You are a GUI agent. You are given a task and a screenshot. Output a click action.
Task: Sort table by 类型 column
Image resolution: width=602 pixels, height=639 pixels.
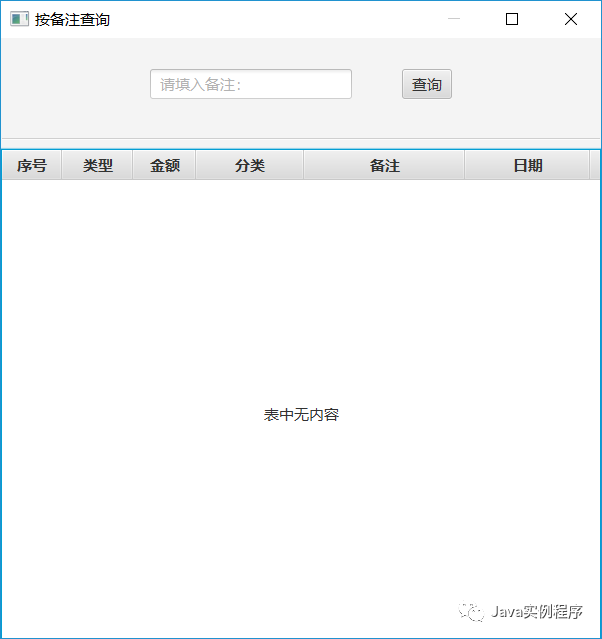[x=97, y=166]
